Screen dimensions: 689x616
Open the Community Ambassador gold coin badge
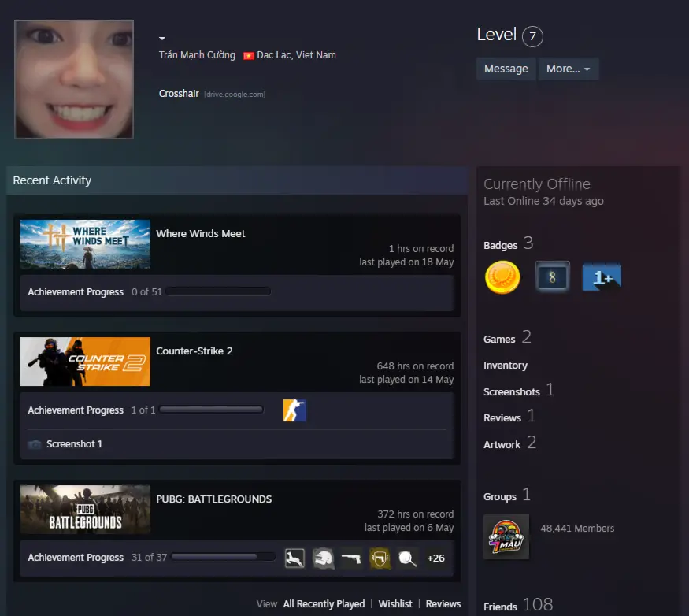[x=502, y=277]
